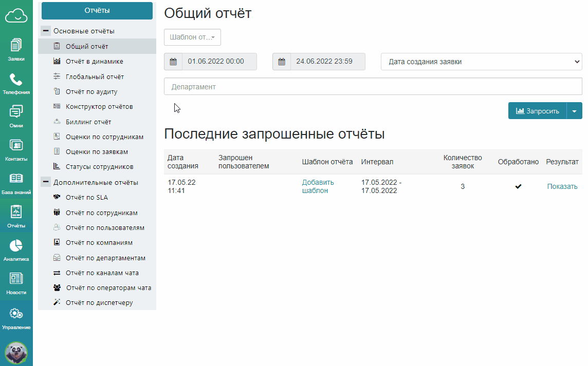The width and height of the screenshot is (588, 366).
Task: Click the Добавить шаблон link
Action: 318,186
